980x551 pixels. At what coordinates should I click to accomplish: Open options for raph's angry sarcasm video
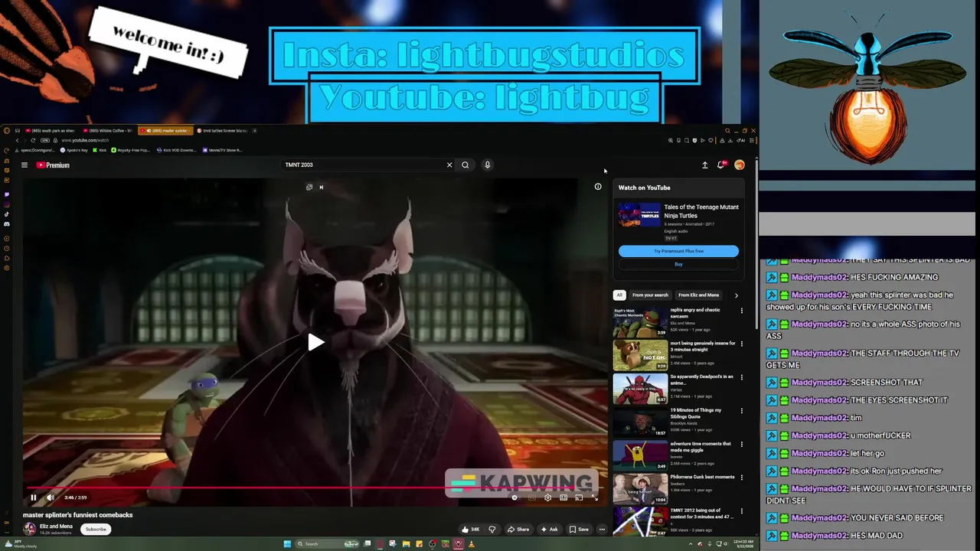pos(741,311)
